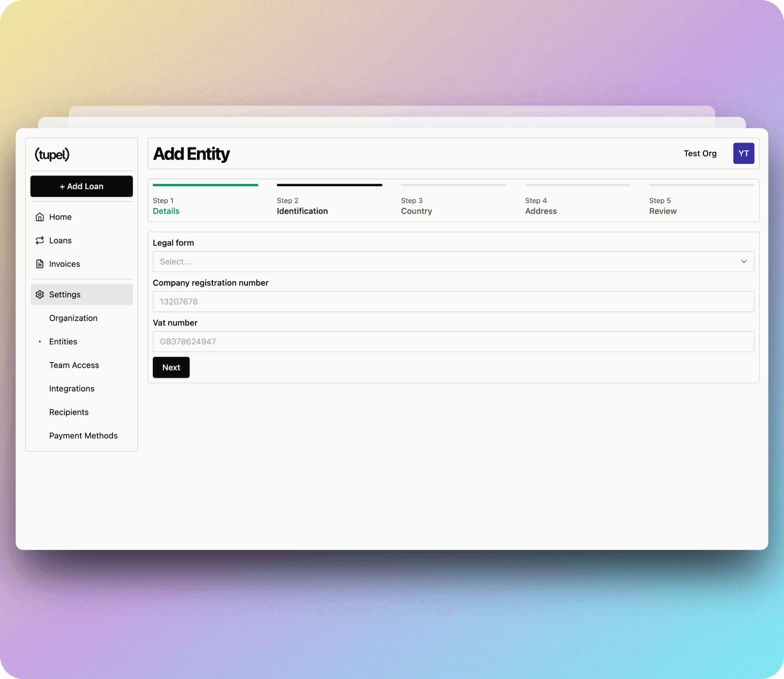
Task: Click the Settings gear icon
Action: (x=40, y=294)
